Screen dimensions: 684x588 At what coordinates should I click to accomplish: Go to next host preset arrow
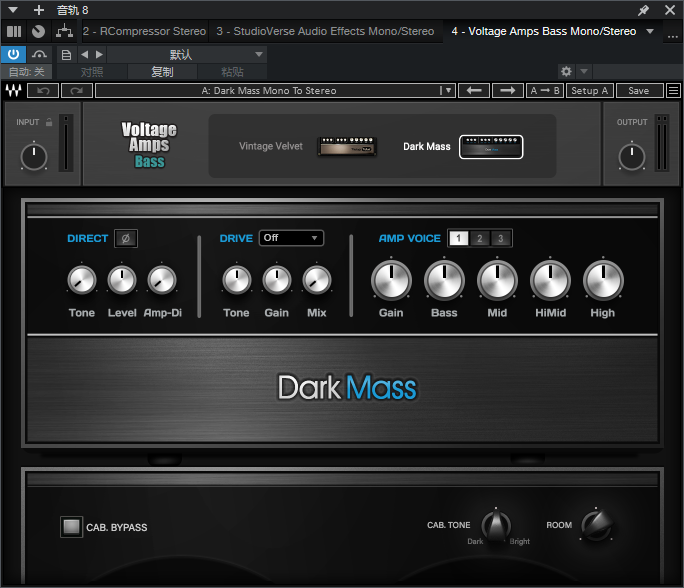[x=99, y=55]
